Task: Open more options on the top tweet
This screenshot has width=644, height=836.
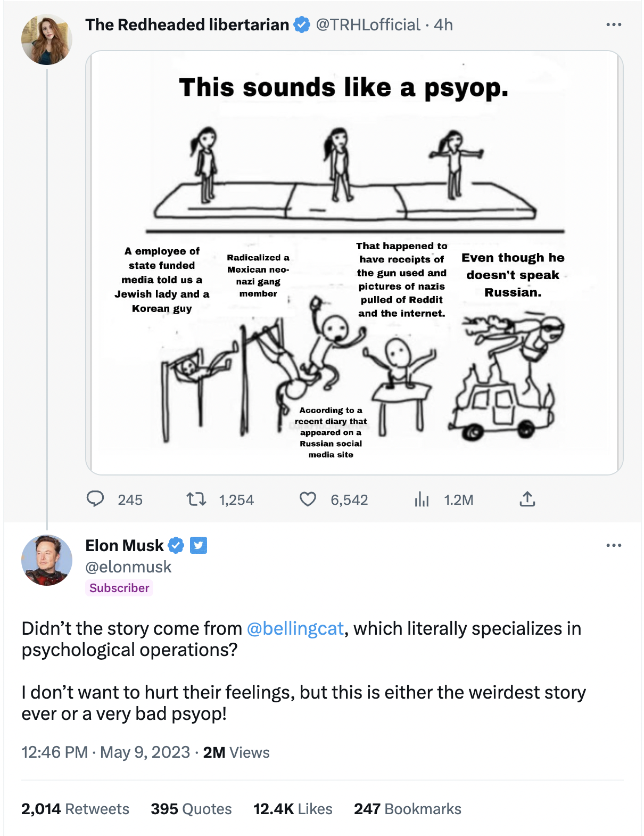Action: point(613,23)
